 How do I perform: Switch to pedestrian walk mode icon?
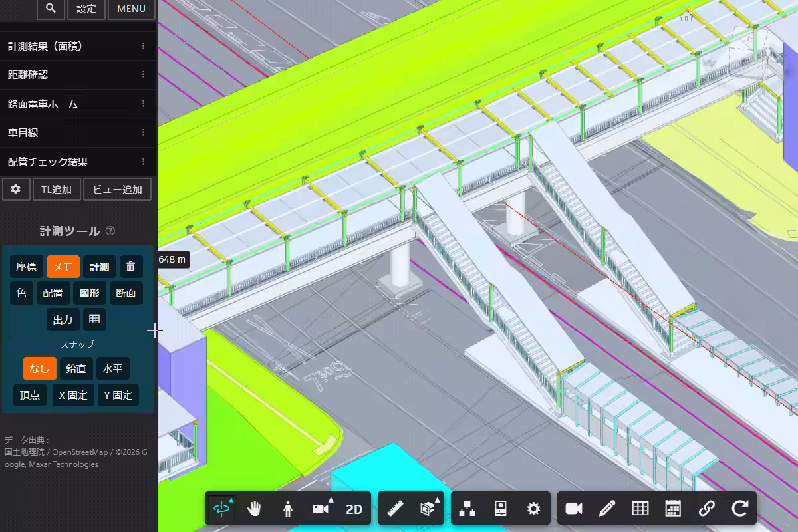pos(288,509)
